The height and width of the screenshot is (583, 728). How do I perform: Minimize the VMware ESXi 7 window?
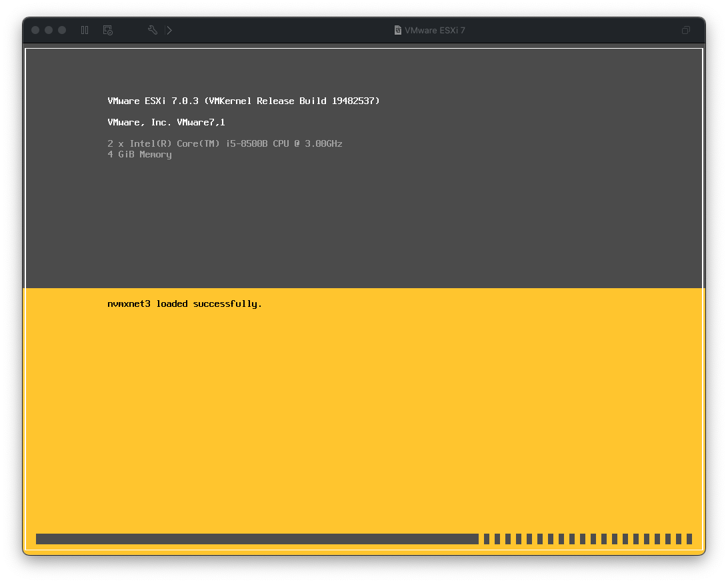click(x=49, y=30)
